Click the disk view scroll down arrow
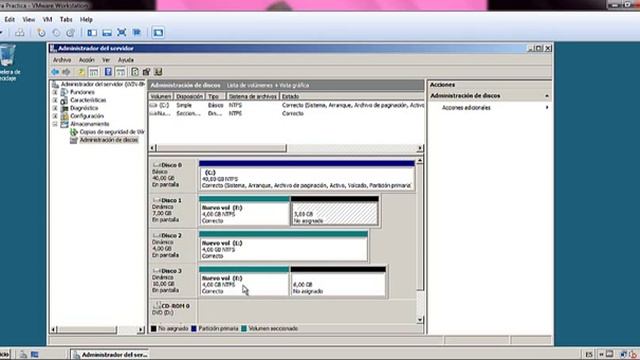 (420, 320)
